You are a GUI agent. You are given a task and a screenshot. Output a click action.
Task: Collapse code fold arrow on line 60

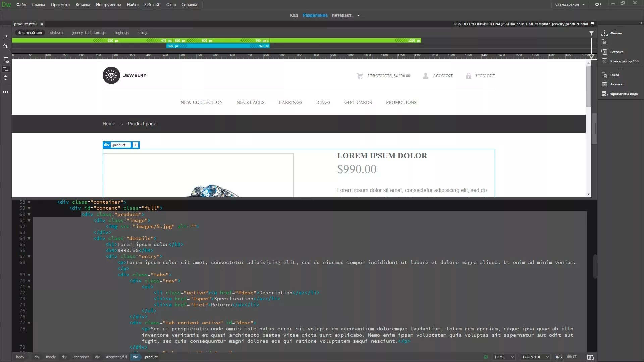pyautogui.click(x=29, y=215)
